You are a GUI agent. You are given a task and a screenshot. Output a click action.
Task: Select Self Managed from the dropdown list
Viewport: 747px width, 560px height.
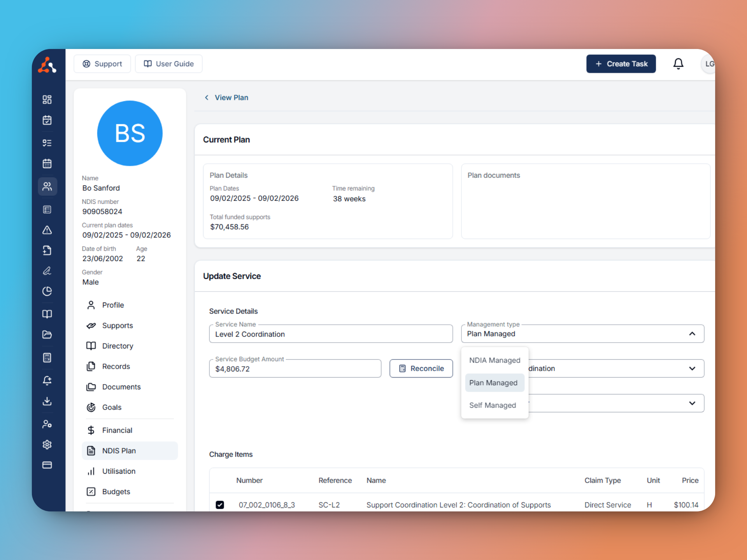coord(493,405)
